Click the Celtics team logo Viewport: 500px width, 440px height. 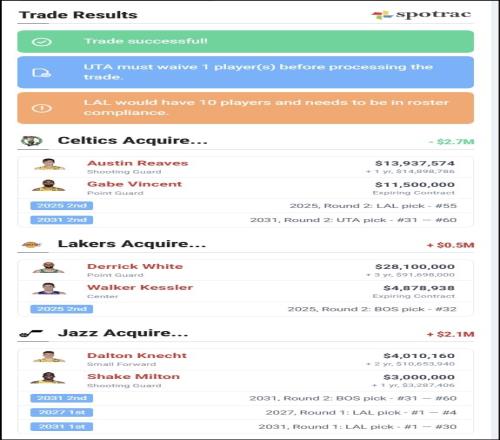[x=31, y=141]
